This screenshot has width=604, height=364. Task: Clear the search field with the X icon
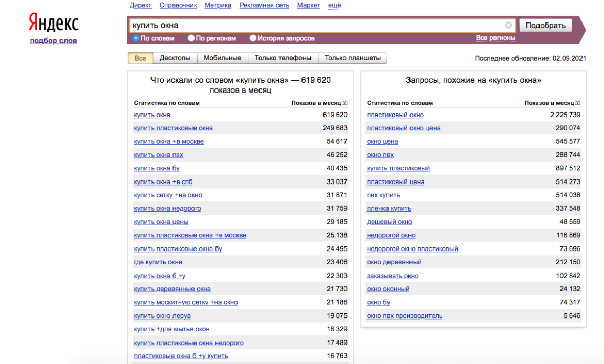[508, 25]
